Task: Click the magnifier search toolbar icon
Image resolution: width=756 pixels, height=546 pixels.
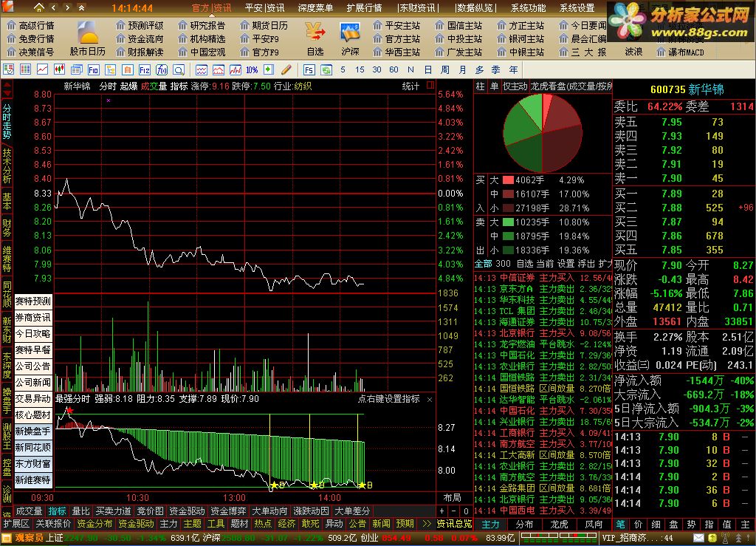Action: click(x=179, y=69)
